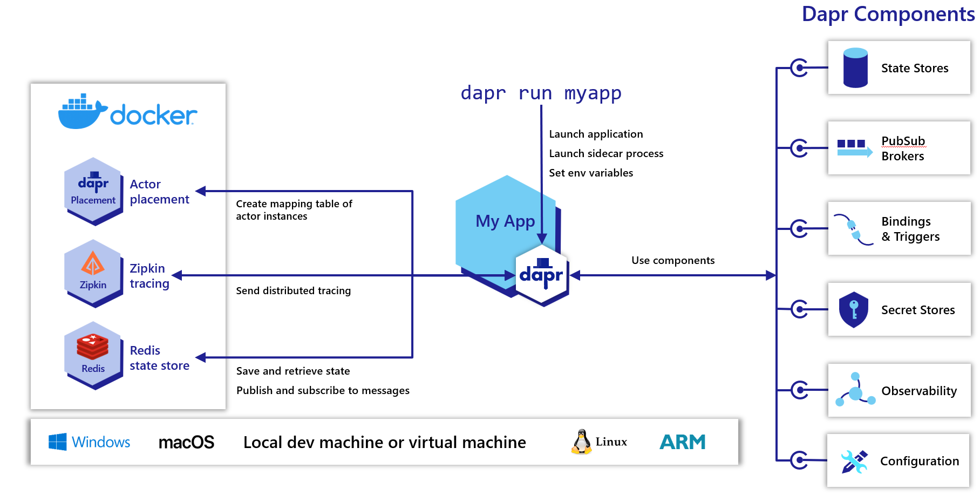980x495 pixels.
Task: Click the 'dapr run myapp' command text
Action: 541,93
